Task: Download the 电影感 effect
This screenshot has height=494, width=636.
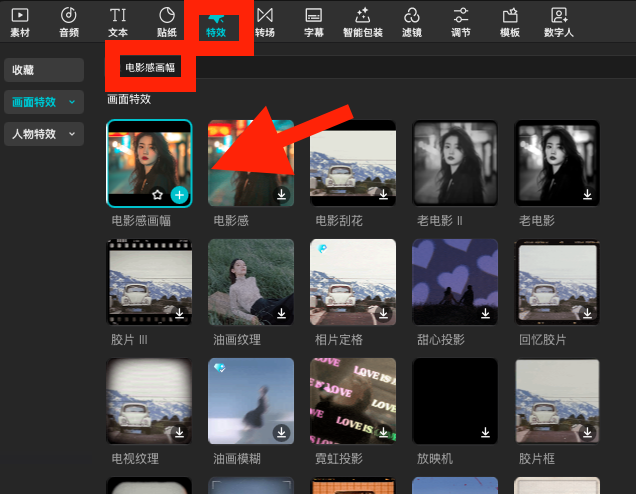Action: pyautogui.click(x=281, y=195)
